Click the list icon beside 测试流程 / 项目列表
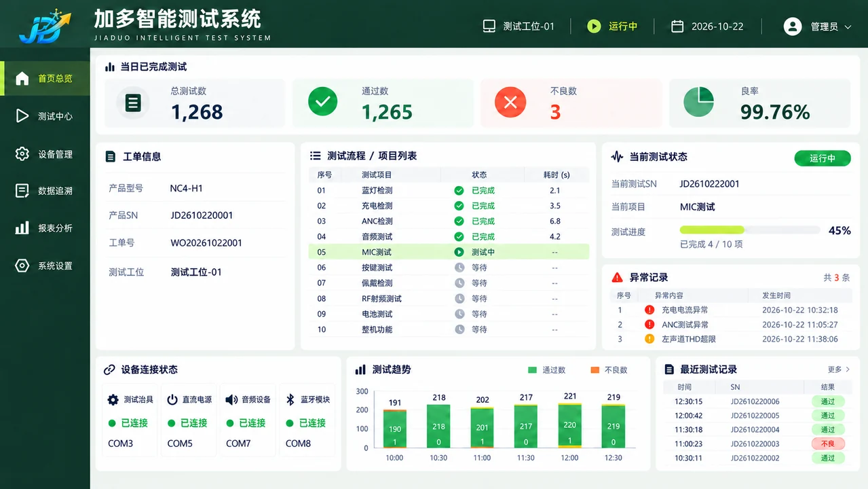Image resolution: width=868 pixels, height=489 pixels. pyautogui.click(x=316, y=156)
